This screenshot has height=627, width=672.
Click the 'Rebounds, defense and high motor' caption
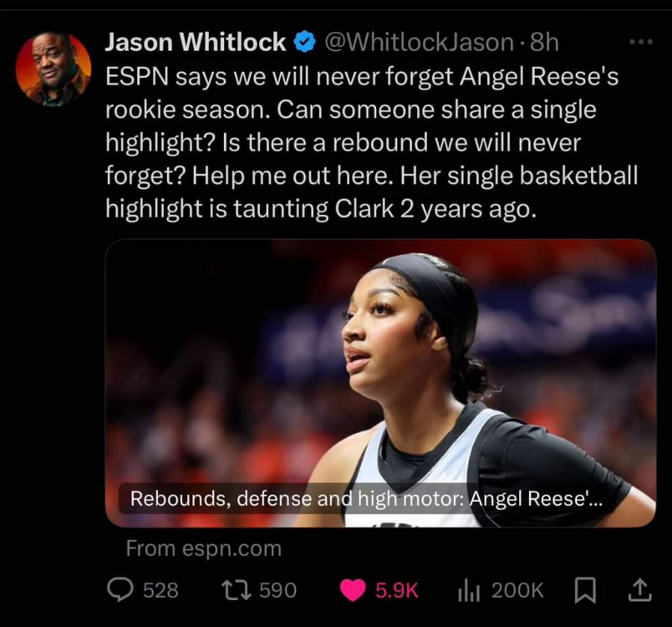point(366,498)
